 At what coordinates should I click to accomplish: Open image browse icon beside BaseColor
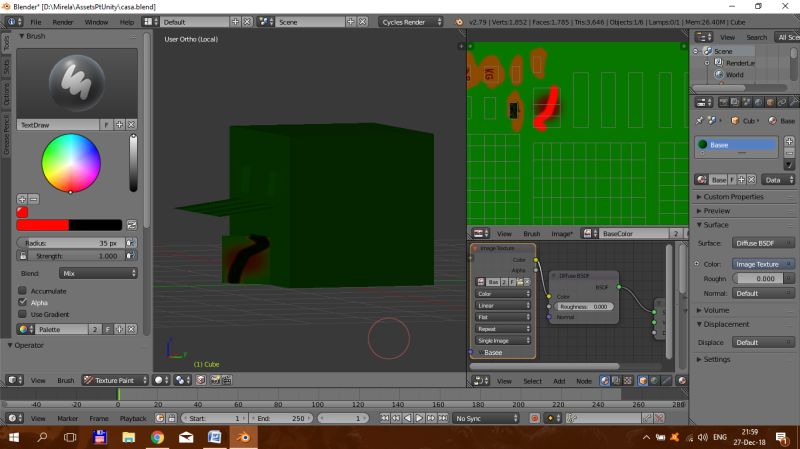coord(588,234)
